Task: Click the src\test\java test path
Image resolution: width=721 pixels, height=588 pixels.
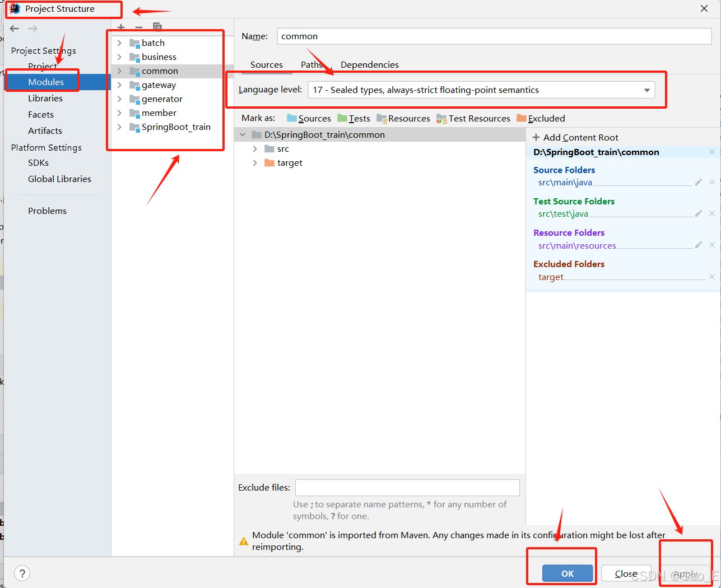Action: point(563,213)
